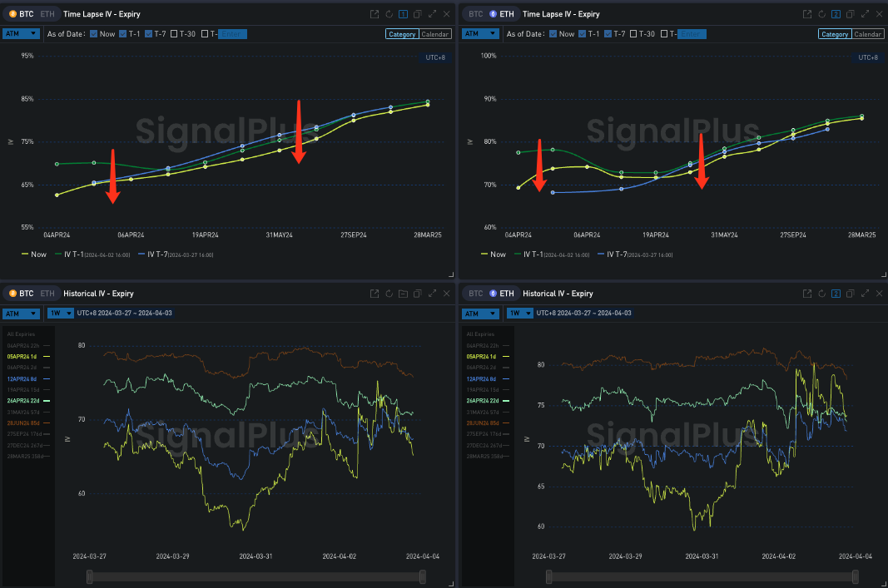
Task: Click folder icon in BTC Historical IV panel
Action: [403, 294]
